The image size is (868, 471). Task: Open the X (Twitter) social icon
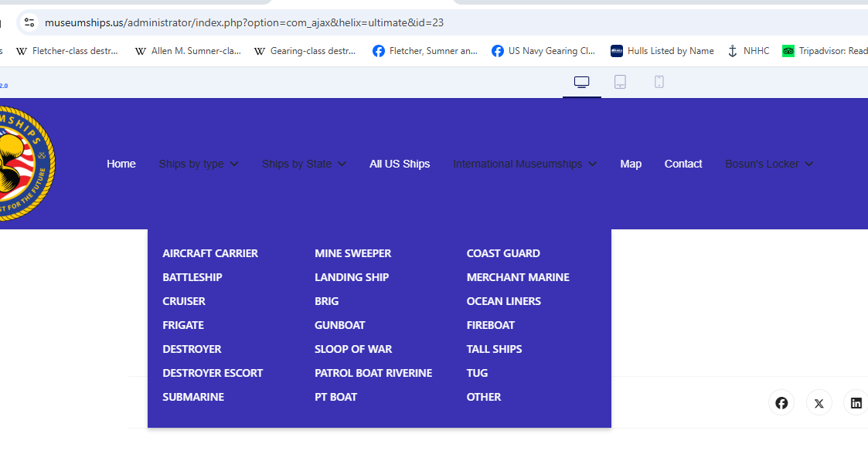(x=819, y=403)
